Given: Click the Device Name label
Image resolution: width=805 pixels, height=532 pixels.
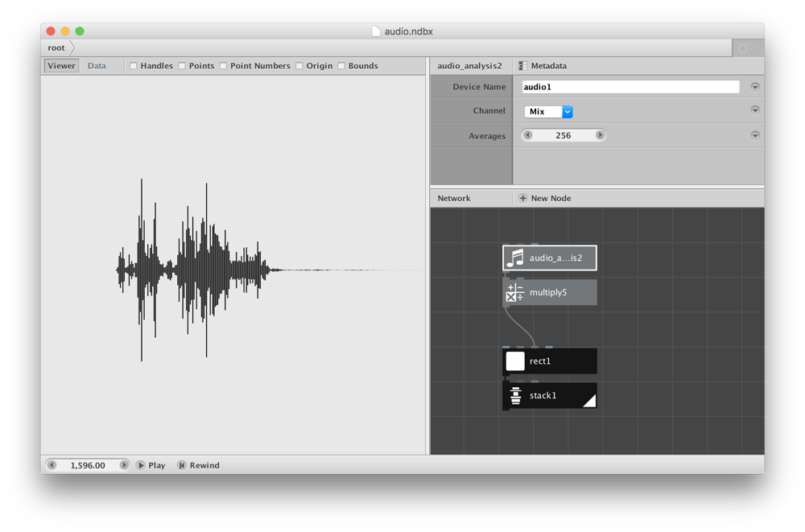Looking at the screenshot, I should click(x=479, y=87).
